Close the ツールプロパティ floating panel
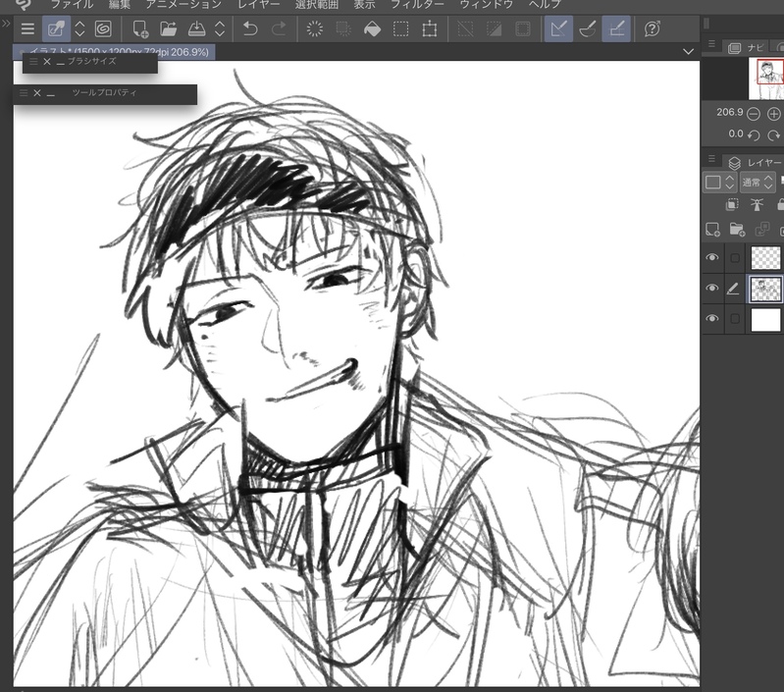 (37, 93)
